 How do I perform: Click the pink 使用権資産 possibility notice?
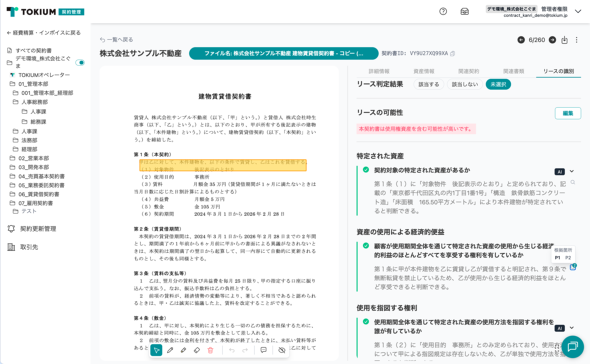pos(416,129)
